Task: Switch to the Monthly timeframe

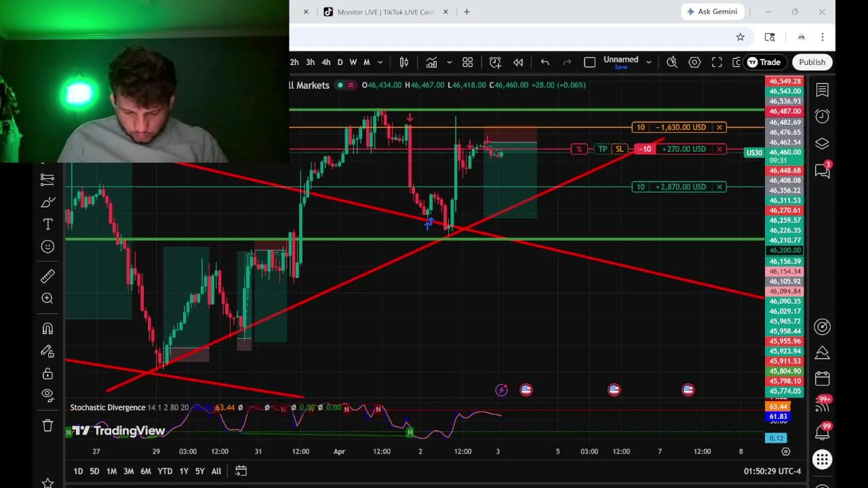Action: point(367,62)
